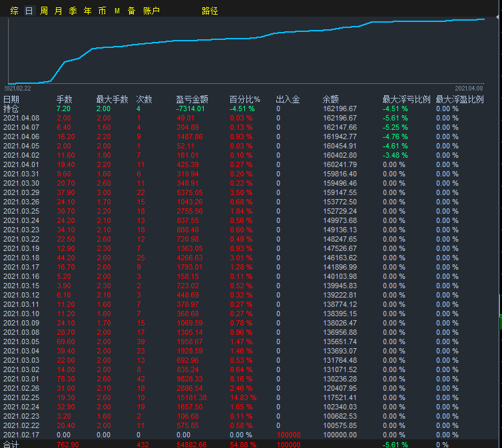This screenshot has width=502, height=448.
Task: Switch to the 综 summary tab
Action: tap(14, 11)
